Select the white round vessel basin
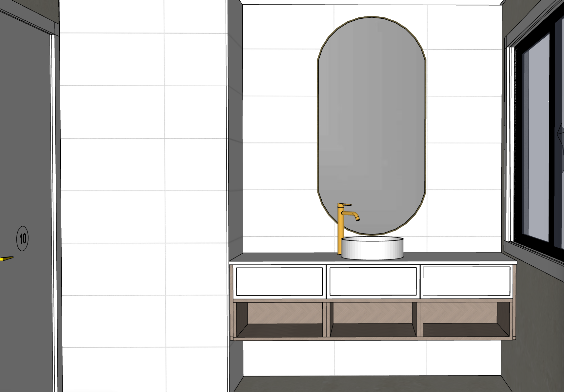Image resolution: width=564 pixels, height=392 pixels. pos(372,248)
